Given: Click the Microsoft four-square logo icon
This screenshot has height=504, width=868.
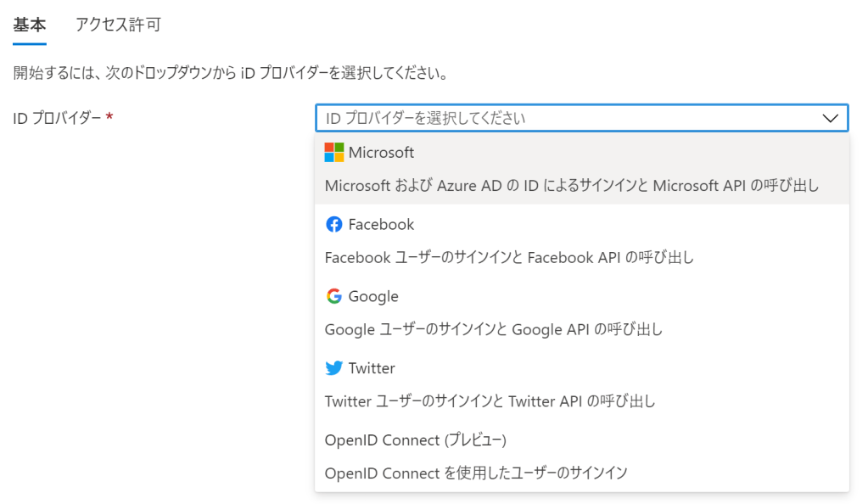Looking at the screenshot, I should tap(334, 153).
